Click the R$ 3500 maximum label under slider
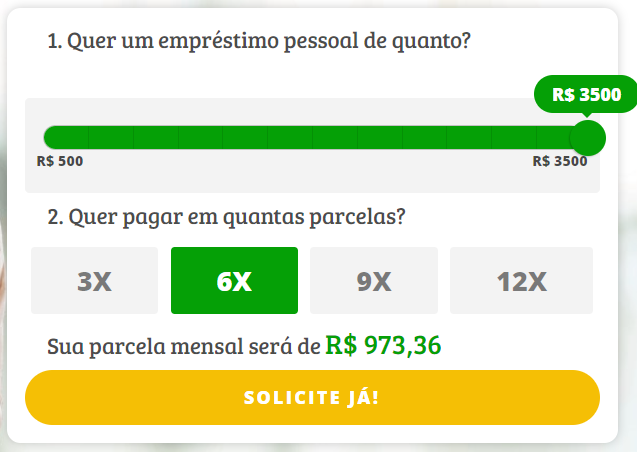Screen dimensions: 637x452 [560, 161]
